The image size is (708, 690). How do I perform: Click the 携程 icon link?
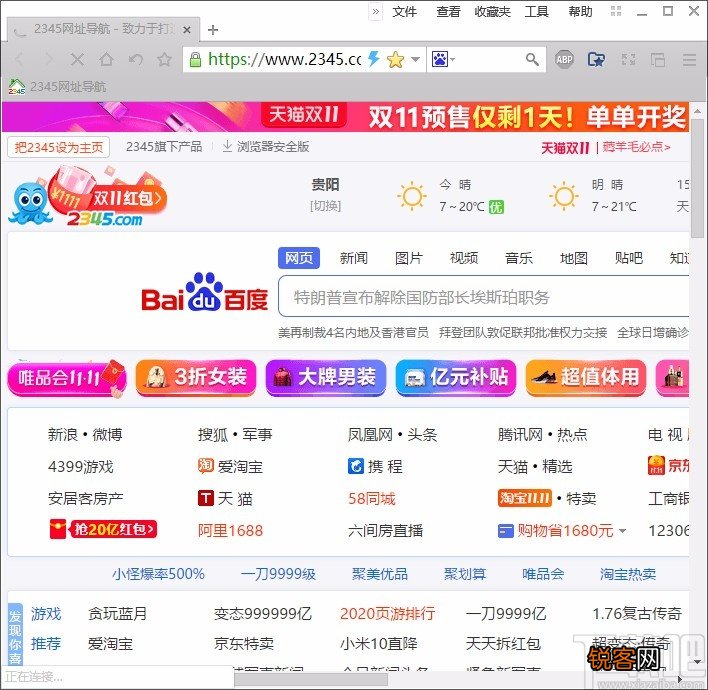(375, 466)
